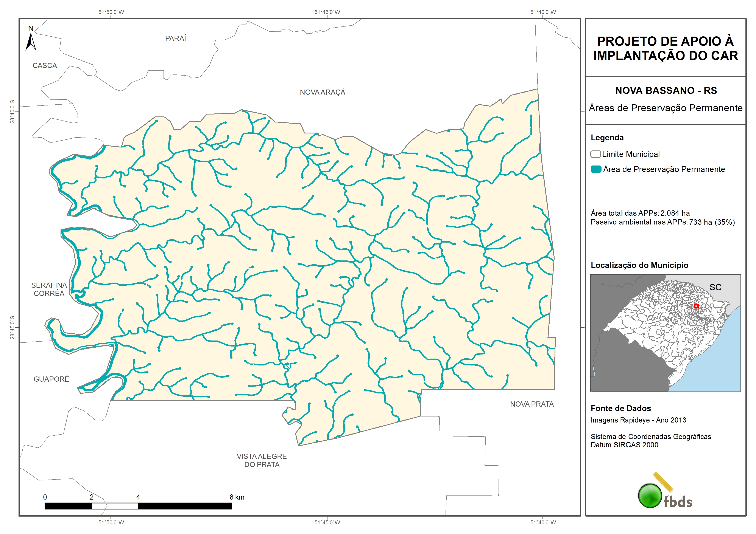756x534 pixels.
Task: Click the light blue ocean area in the locator map
Action: 718,365
